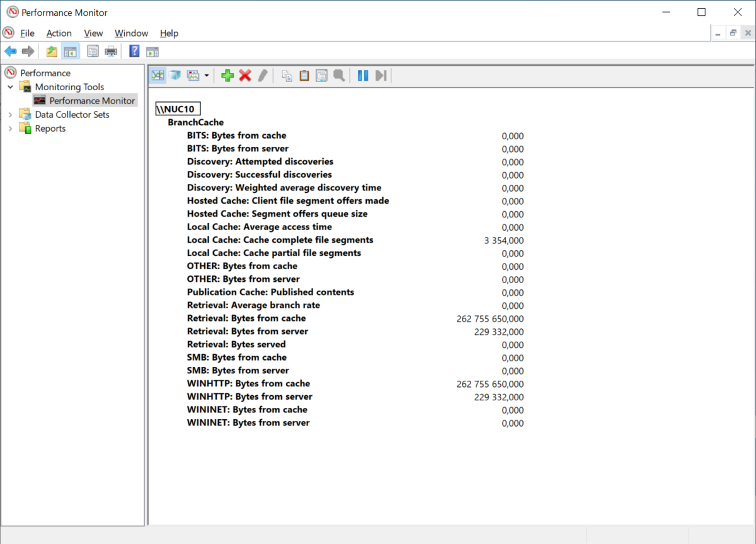
Task: Open the Window menu
Action: tap(131, 33)
